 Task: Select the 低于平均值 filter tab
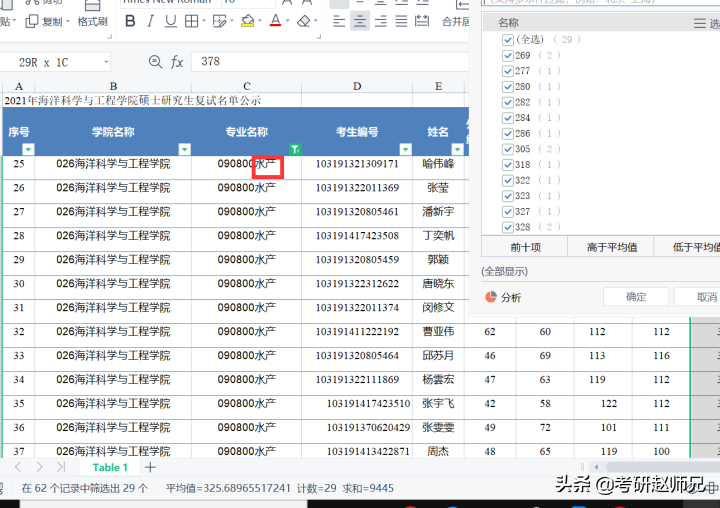tap(687, 247)
